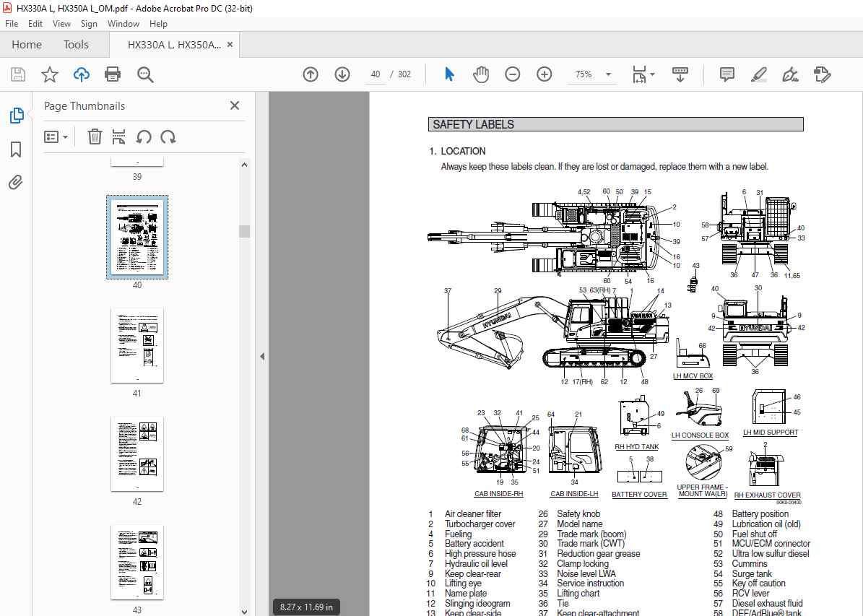Select page 41 thumbnail
The height and width of the screenshot is (616, 863).
point(137,345)
